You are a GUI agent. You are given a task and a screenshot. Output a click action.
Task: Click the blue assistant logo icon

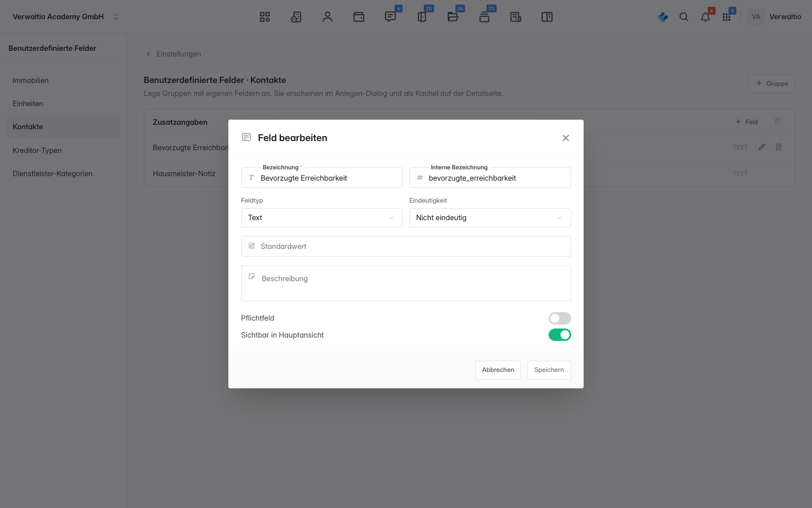663,17
